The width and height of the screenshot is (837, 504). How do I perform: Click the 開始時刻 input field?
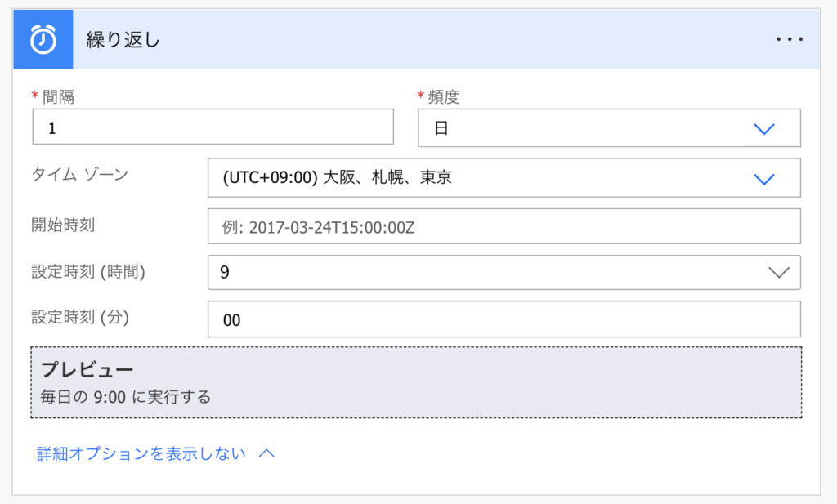[504, 226]
